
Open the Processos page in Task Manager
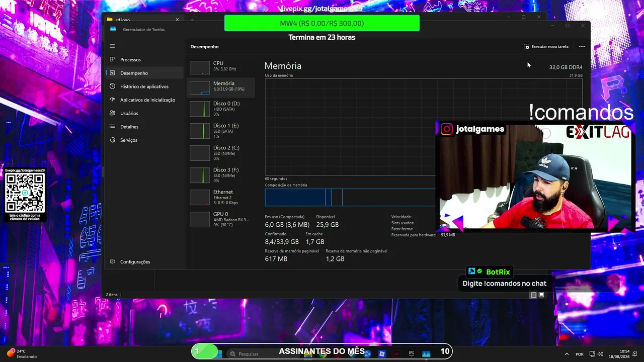(x=145, y=59)
